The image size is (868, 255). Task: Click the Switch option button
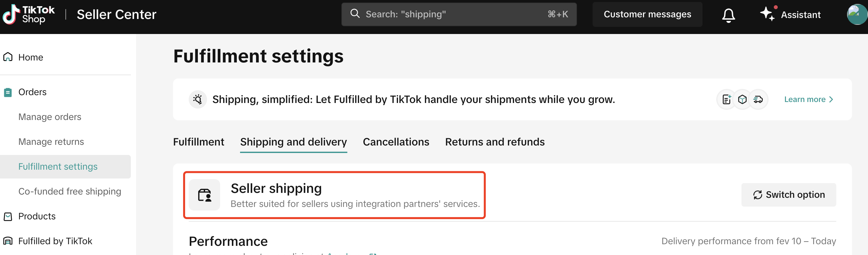coord(789,195)
